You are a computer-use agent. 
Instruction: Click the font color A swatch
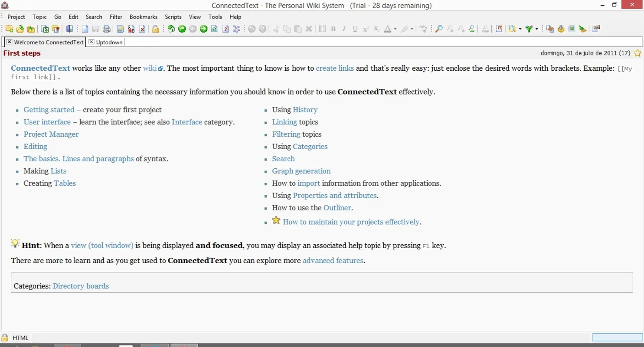(388, 29)
